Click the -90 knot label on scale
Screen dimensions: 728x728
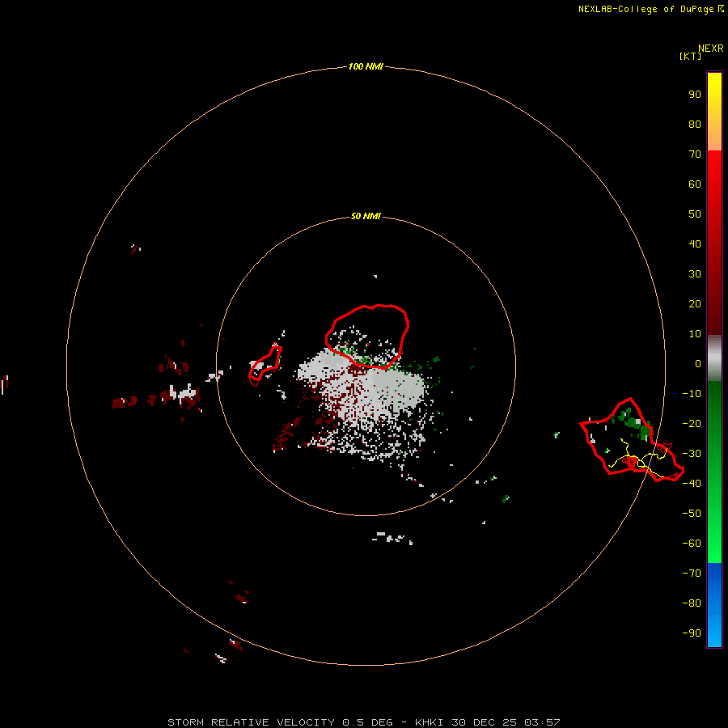(x=692, y=633)
